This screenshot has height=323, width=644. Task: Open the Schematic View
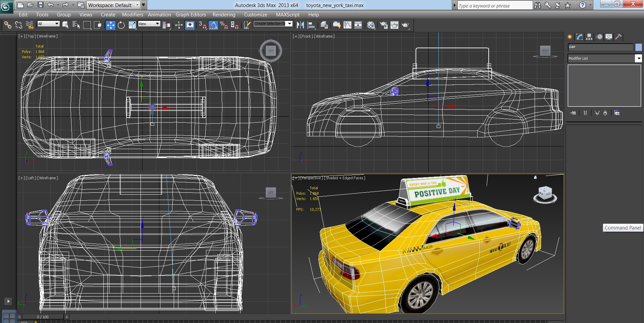pos(358,25)
